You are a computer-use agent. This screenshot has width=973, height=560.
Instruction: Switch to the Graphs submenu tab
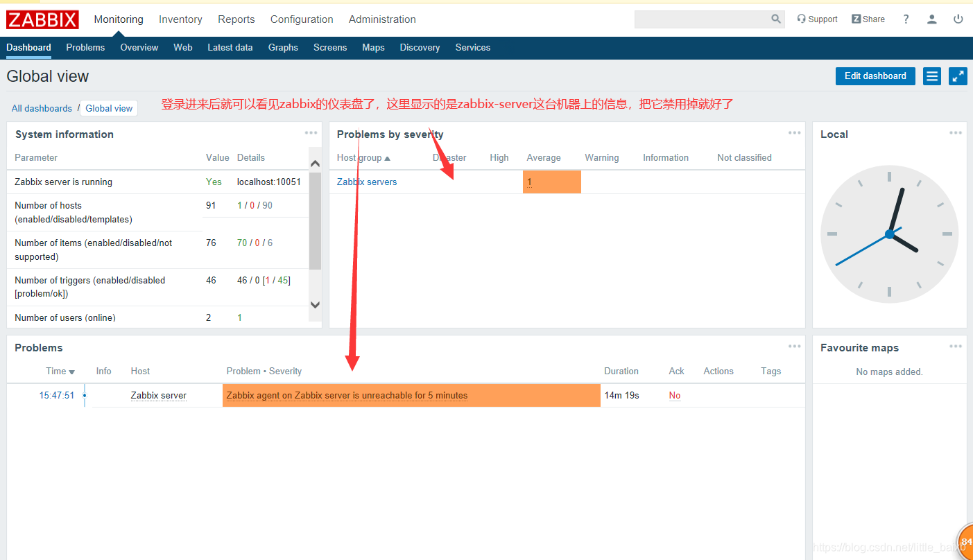(283, 48)
